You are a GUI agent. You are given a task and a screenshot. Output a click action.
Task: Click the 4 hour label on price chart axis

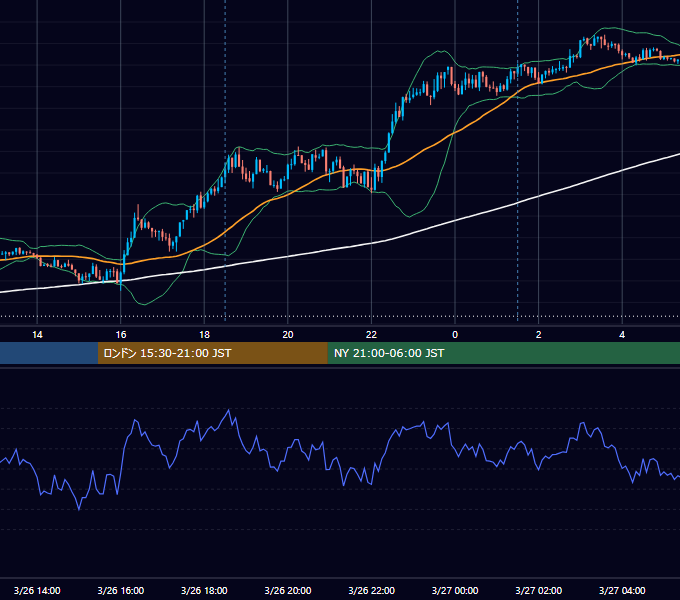[x=622, y=335]
